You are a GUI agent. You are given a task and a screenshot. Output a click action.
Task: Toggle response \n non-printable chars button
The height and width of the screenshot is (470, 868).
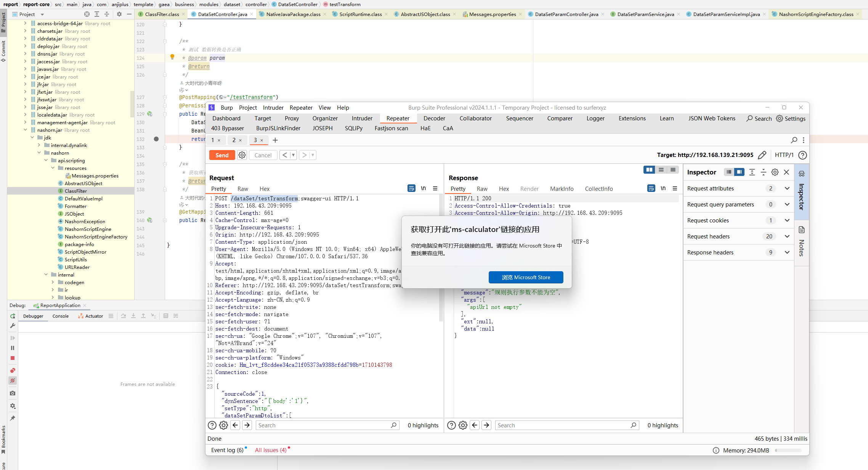663,188
